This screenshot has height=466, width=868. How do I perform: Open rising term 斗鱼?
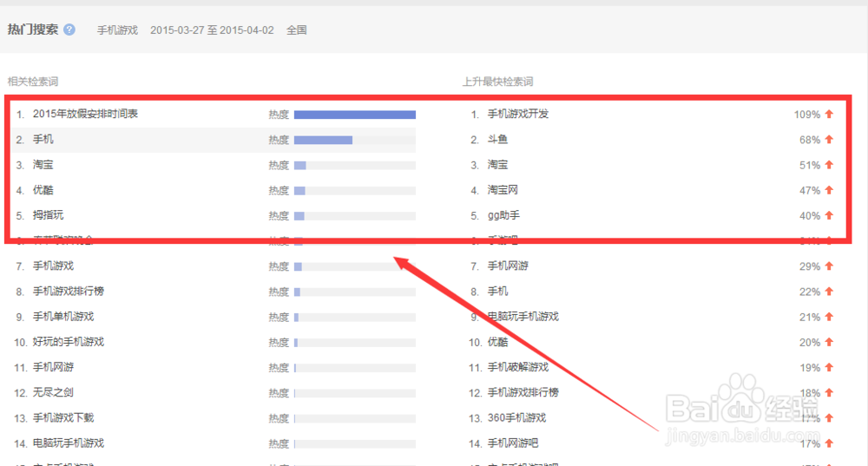click(x=497, y=140)
